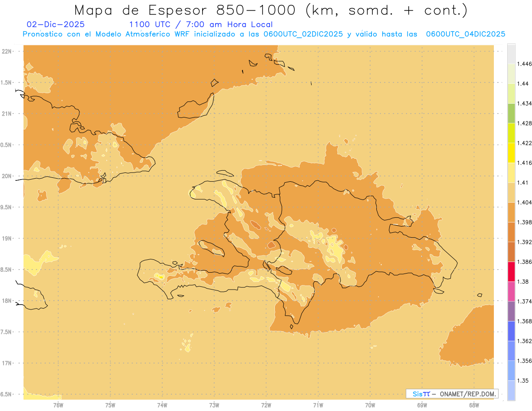Click the latitude label 17N
Viewport: 532px width, 411px height.
point(7,363)
